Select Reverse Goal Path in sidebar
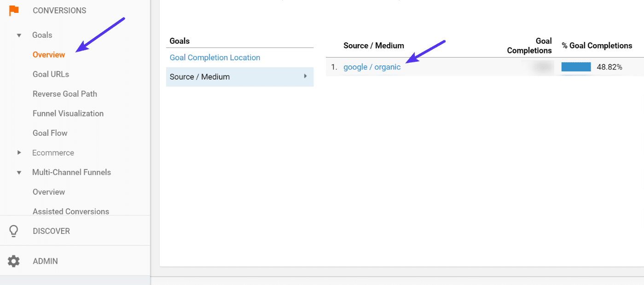The width and height of the screenshot is (644, 285). click(x=65, y=94)
